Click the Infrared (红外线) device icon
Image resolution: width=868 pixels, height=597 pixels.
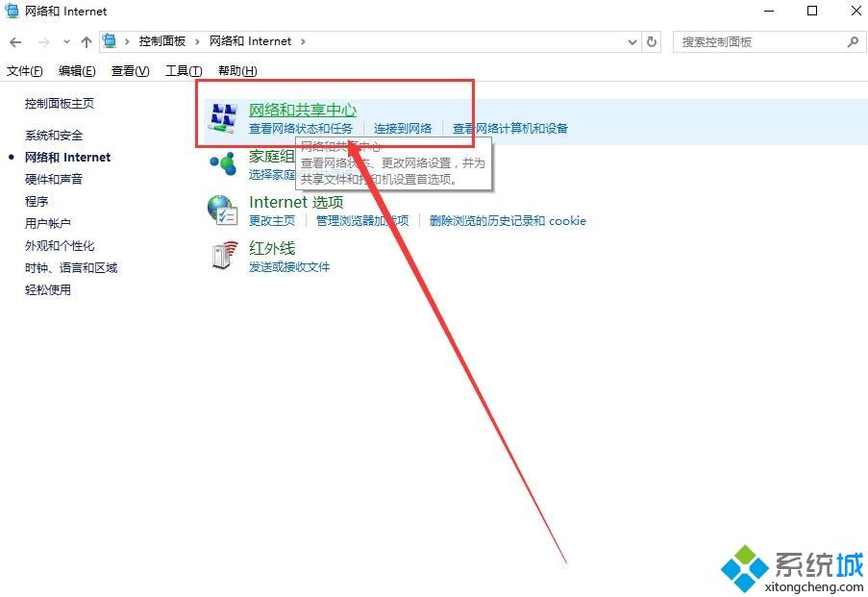(222, 256)
